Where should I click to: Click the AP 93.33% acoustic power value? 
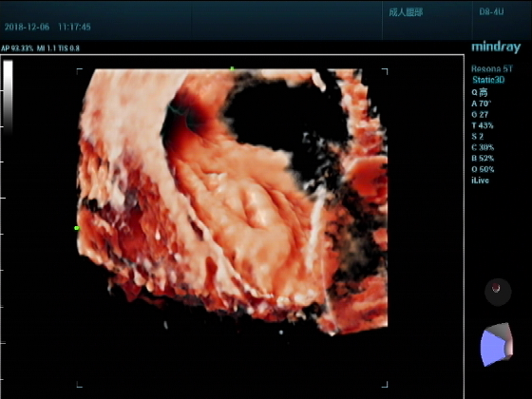point(17,48)
